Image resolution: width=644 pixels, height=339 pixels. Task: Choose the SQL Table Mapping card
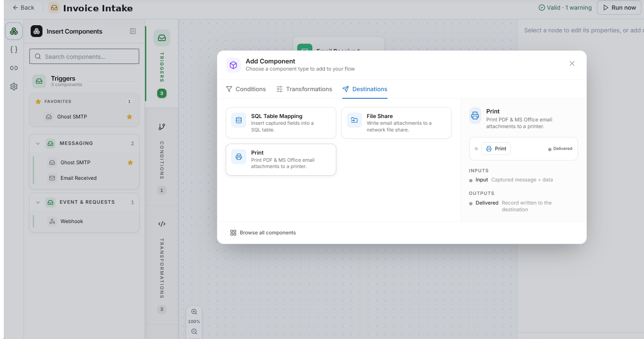coord(281,123)
